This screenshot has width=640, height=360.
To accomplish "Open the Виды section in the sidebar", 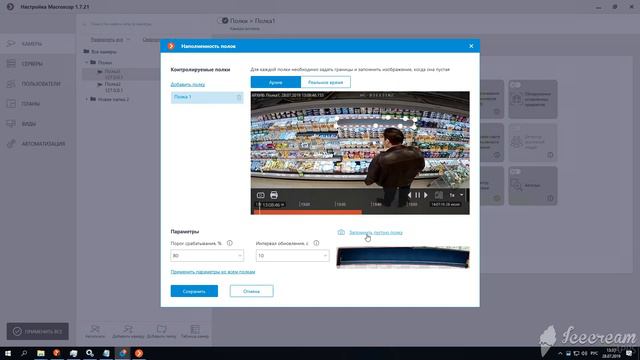I will (x=38, y=124).
